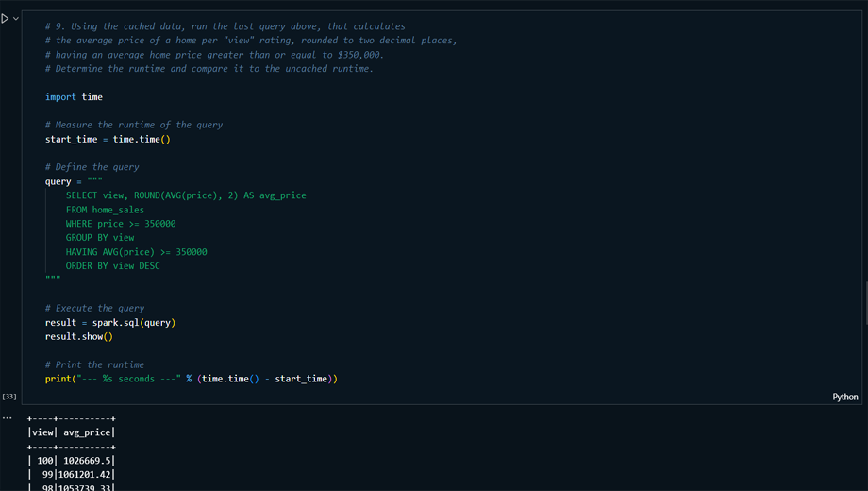Click the print runtime statement line
The width and height of the screenshot is (868, 491).
191,379
